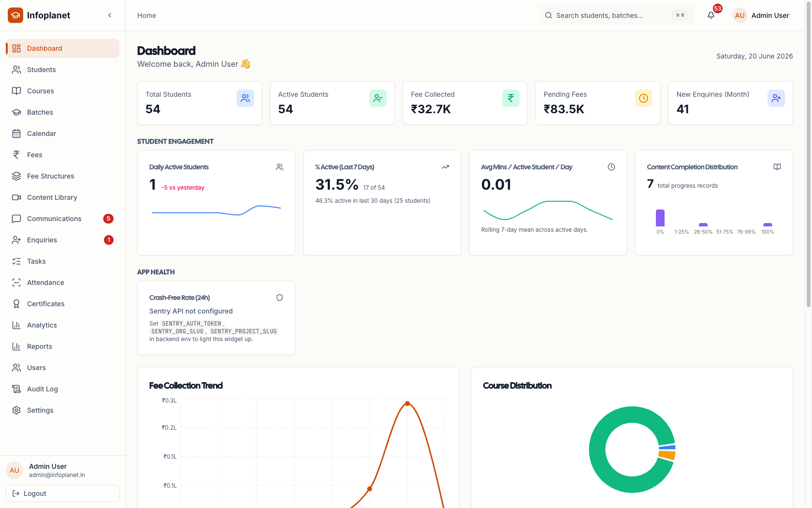Click the Users people icon
Image resolution: width=812 pixels, height=508 pixels.
pos(16,368)
